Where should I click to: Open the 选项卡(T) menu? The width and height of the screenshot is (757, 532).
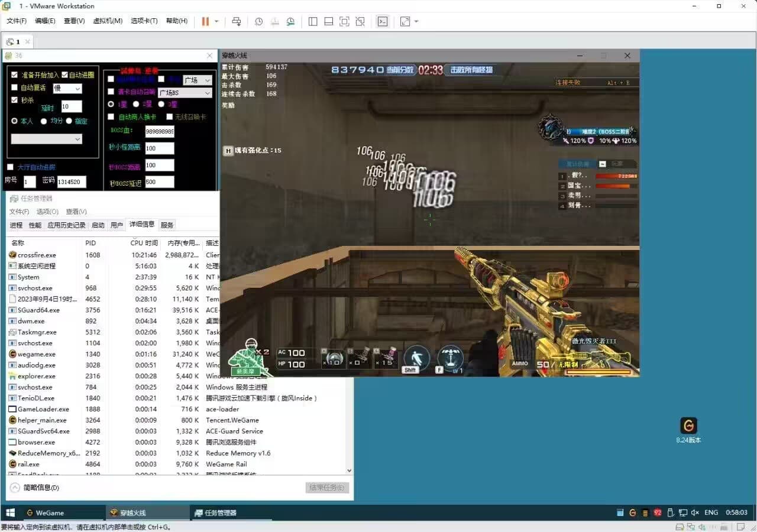[144, 21]
